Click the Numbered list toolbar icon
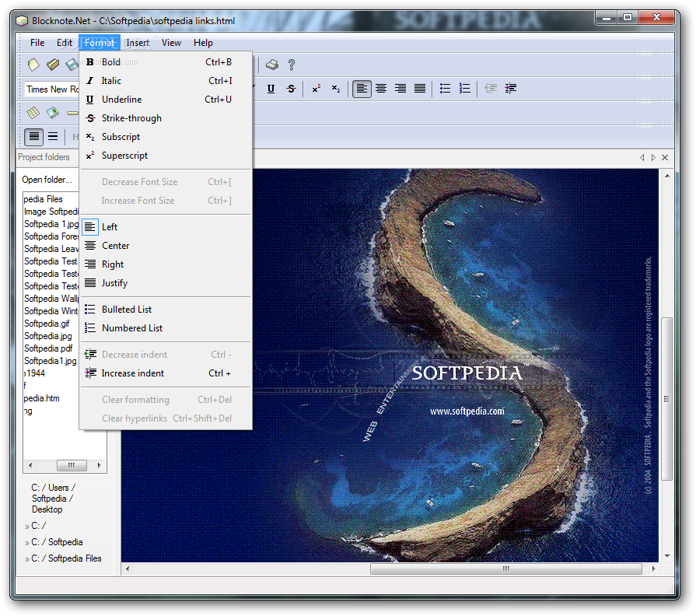This screenshot has width=696, height=616. point(464,89)
